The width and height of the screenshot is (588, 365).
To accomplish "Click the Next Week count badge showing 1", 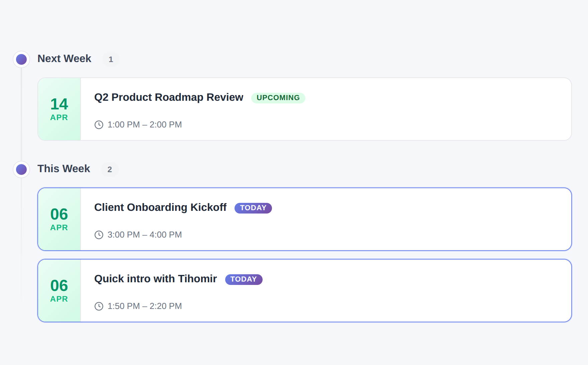I will 111,59.
